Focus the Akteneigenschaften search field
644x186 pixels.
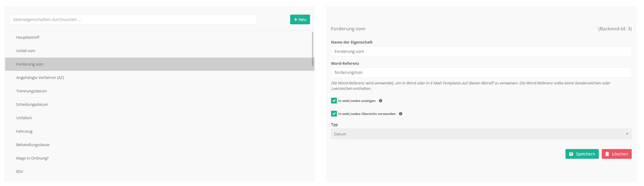(133, 19)
